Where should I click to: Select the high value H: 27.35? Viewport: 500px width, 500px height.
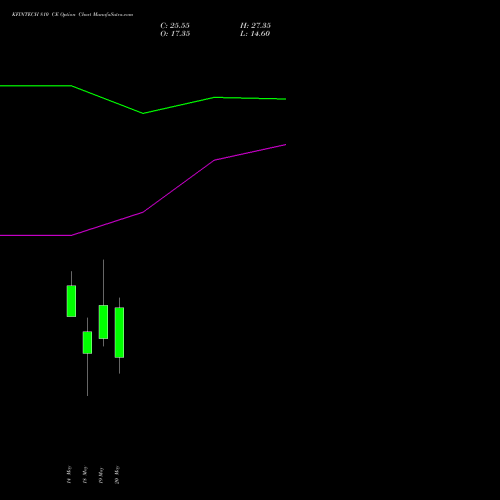(x=255, y=25)
